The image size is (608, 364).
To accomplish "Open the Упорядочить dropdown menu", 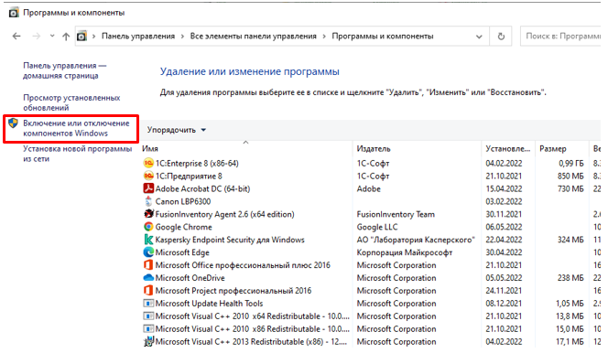I will tap(177, 130).
